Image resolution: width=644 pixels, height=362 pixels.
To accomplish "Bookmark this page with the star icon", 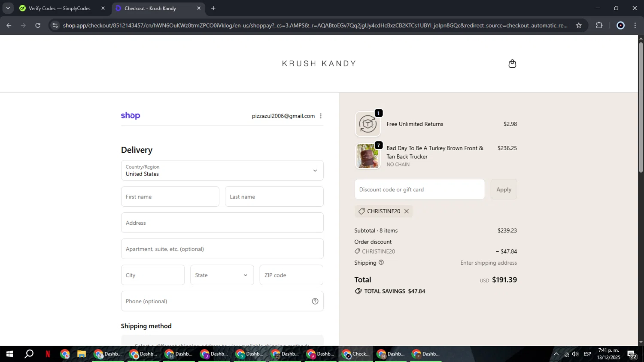I will [x=579, y=25].
